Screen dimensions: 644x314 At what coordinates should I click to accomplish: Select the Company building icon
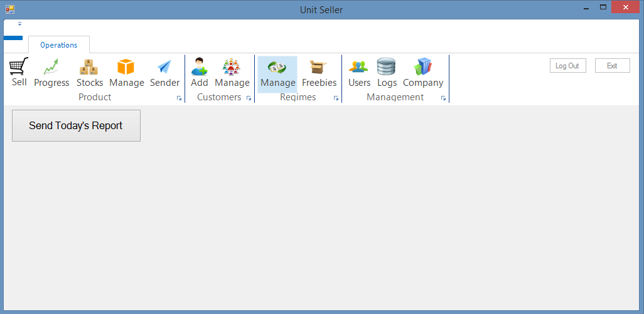tap(423, 73)
